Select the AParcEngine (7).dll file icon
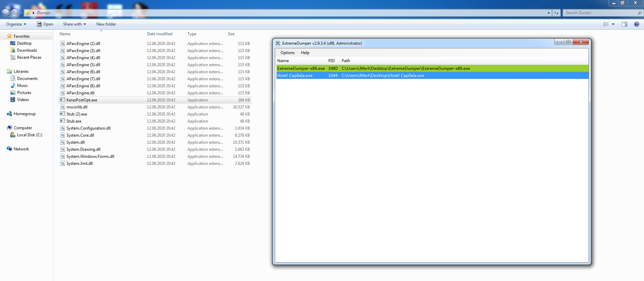Screen dimensions: 644x281 click(62, 79)
